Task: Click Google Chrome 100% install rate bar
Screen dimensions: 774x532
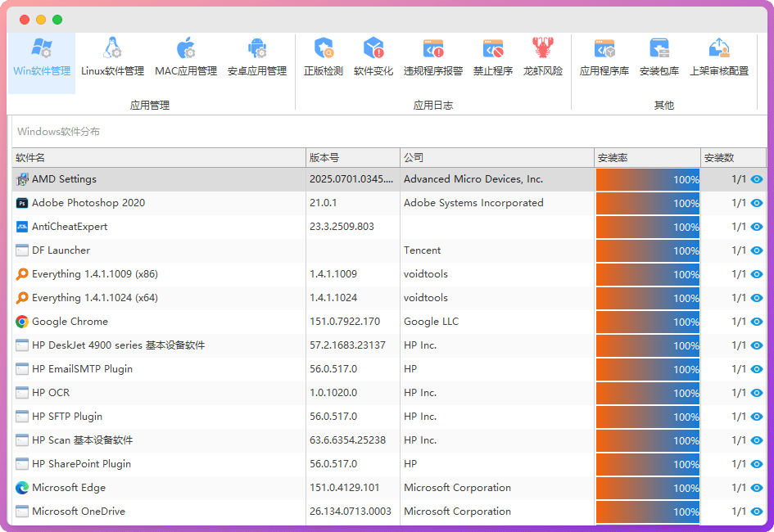Action: tap(648, 322)
